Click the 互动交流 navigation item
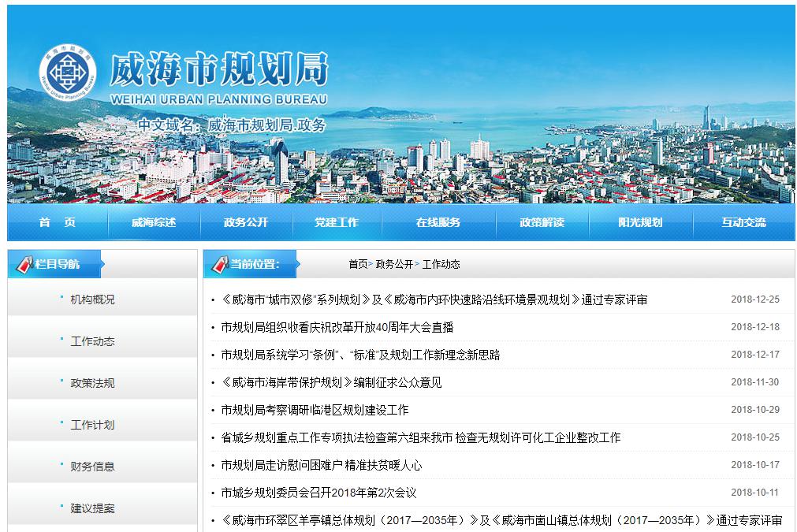This screenshot has width=797, height=532. point(743,222)
